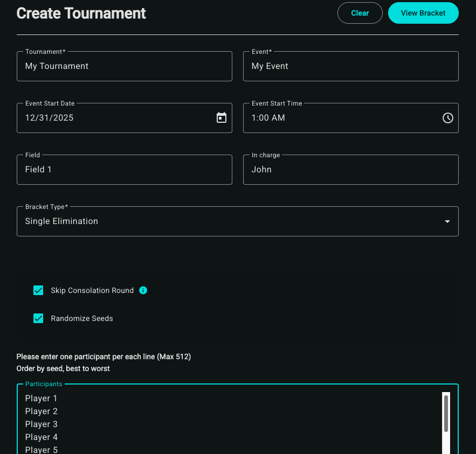
Task: Select Player 3 in the participants list
Action: pos(42,424)
